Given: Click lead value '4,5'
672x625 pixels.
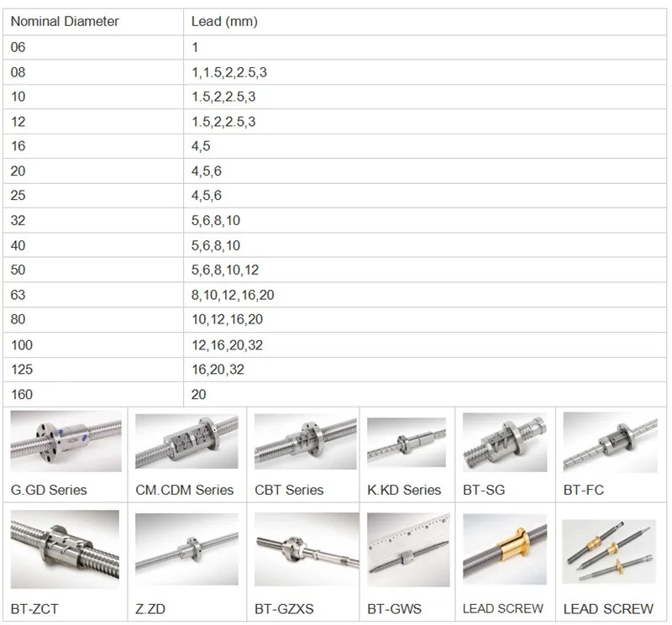Looking at the screenshot, I should coord(201,146).
